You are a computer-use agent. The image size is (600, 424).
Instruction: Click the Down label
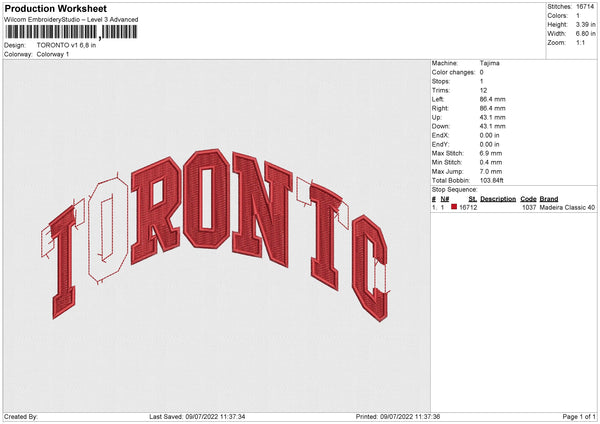click(x=440, y=126)
